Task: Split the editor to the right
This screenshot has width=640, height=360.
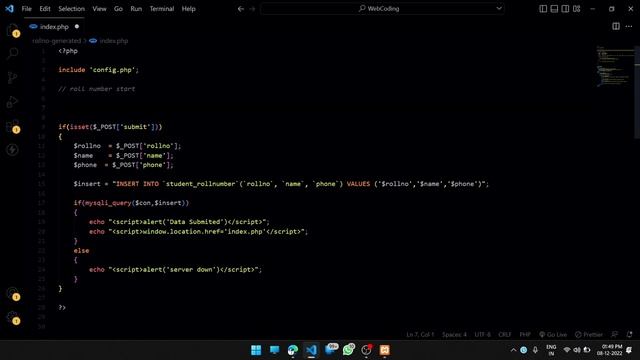Action: pos(616,27)
